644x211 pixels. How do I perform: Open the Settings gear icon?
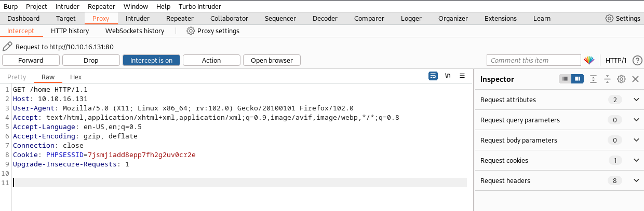pos(609,18)
